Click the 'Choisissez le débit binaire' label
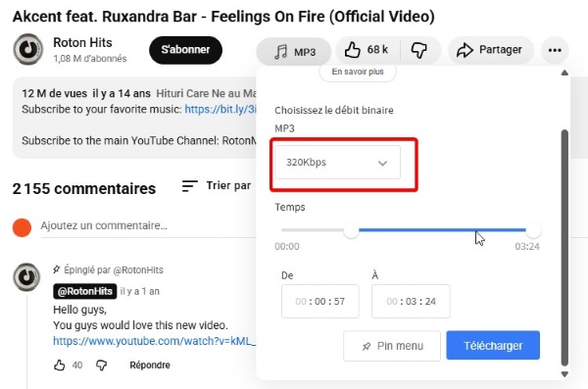The width and height of the screenshot is (588, 389). coord(334,111)
